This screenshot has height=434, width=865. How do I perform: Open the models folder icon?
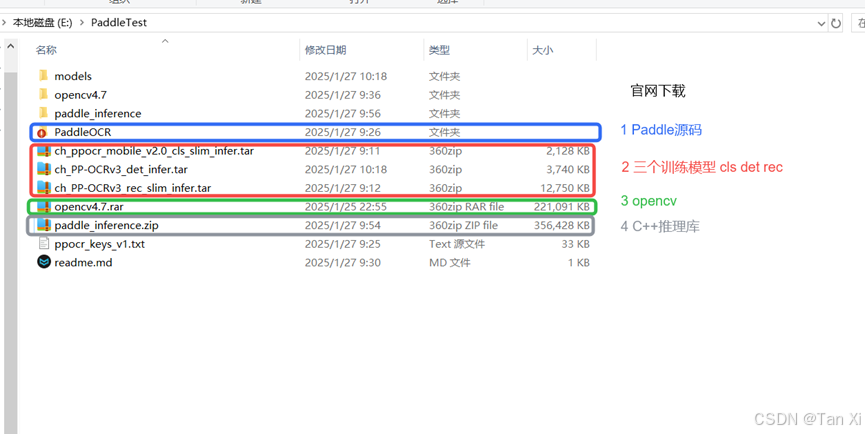pos(44,76)
